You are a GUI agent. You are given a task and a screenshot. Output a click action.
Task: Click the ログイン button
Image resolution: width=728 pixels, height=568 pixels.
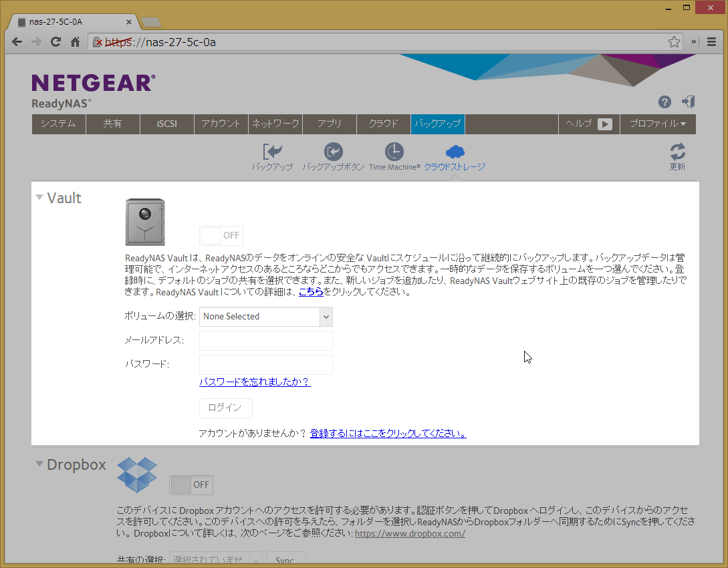pos(225,408)
